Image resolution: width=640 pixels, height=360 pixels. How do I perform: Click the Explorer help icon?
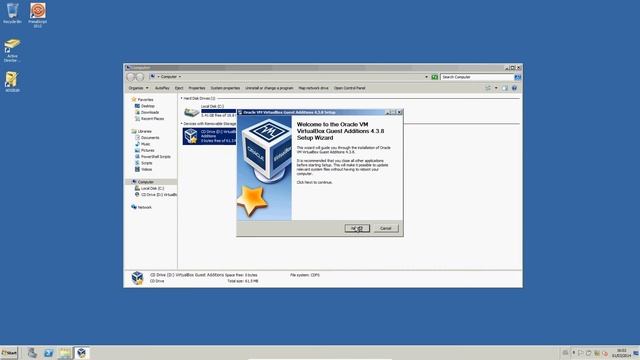pyautogui.click(x=514, y=88)
